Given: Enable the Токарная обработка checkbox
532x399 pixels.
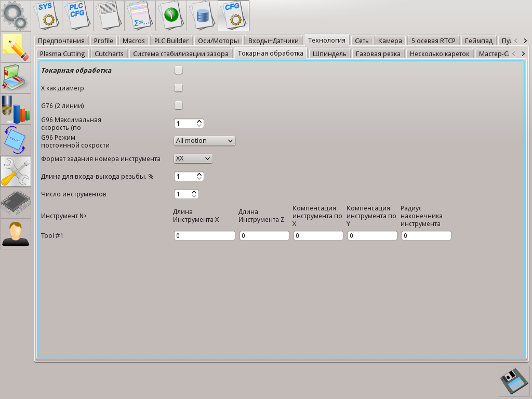Looking at the screenshot, I should 179,70.
